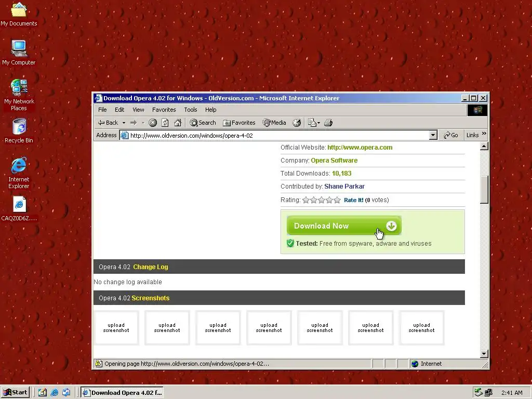This screenshot has height=399, width=532.
Task: Click the 10,183 total downloads value
Action: 342,174
